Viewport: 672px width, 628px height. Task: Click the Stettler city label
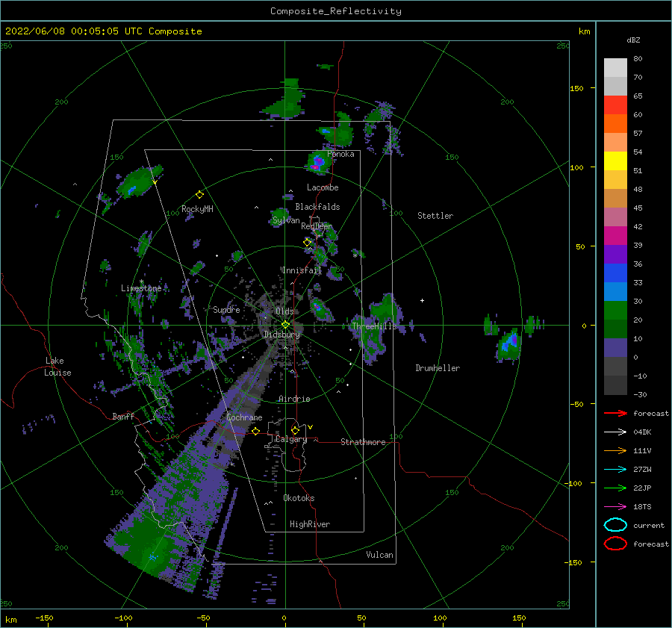435,216
